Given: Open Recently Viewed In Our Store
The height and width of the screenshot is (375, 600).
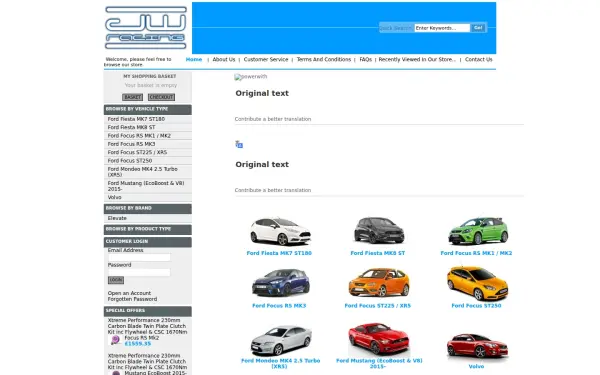Looking at the screenshot, I should (x=417, y=59).
